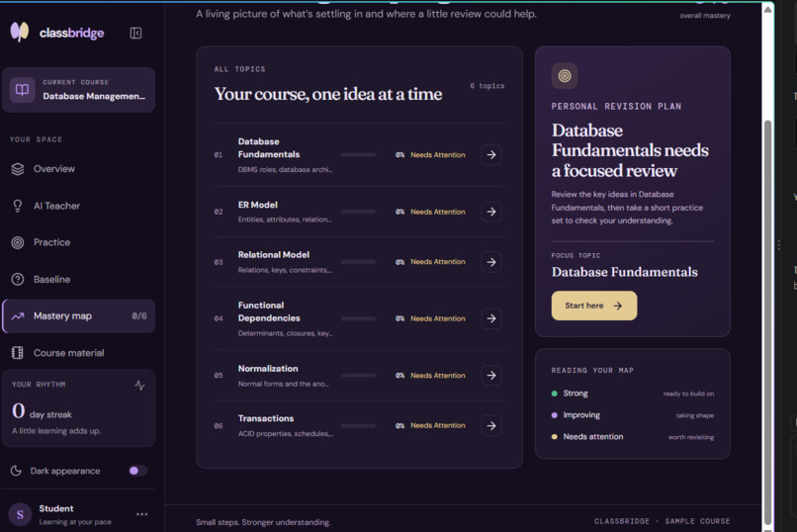Toggle the Dark appearance switch

pyautogui.click(x=137, y=471)
